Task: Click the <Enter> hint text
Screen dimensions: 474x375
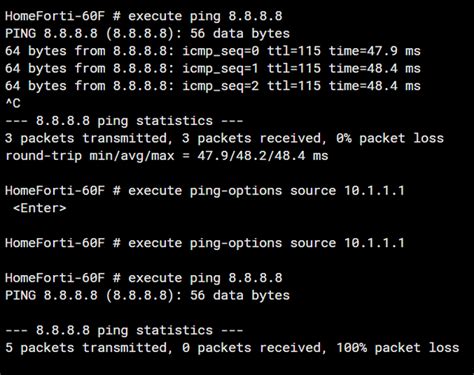Action: point(39,208)
